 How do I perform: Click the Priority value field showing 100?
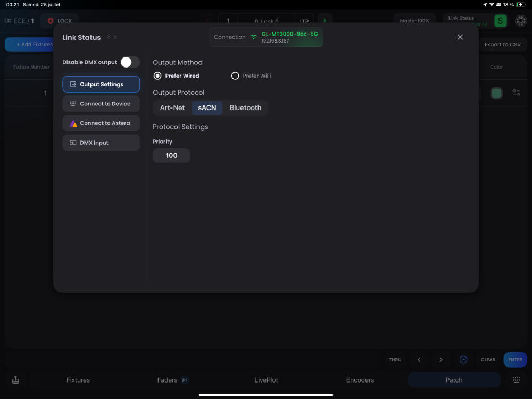pos(171,156)
